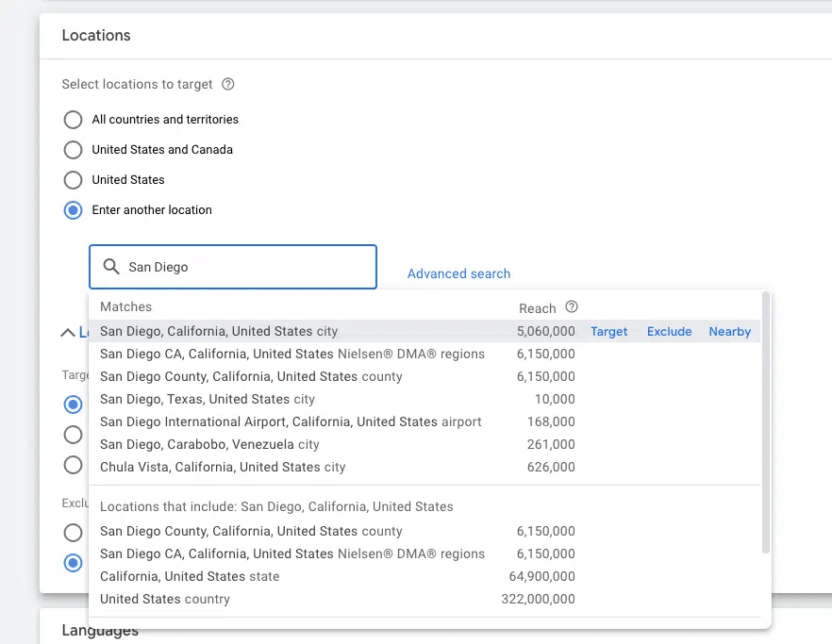Select All countries and territories radio
The image size is (832, 644).
[x=73, y=120]
